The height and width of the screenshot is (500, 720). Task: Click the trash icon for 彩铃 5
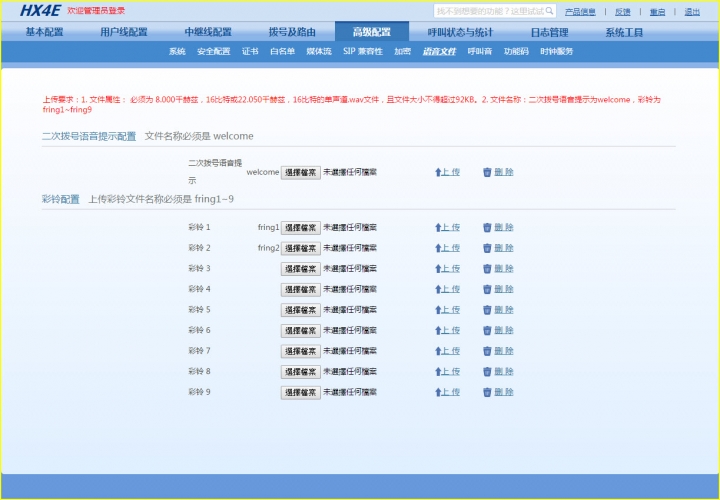tap(487, 310)
